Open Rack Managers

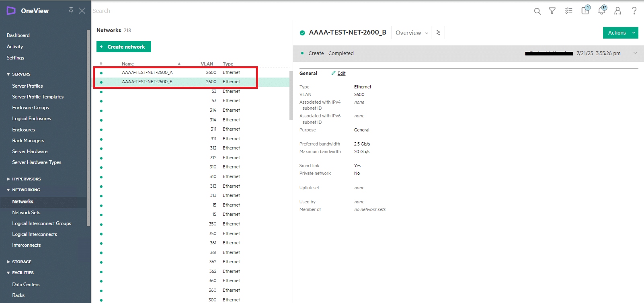(x=28, y=141)
